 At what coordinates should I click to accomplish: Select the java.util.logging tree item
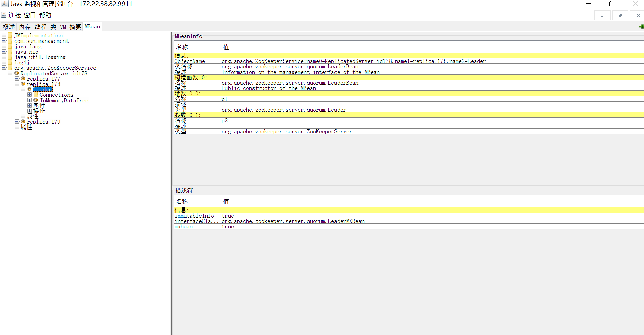tap(40, 57)
